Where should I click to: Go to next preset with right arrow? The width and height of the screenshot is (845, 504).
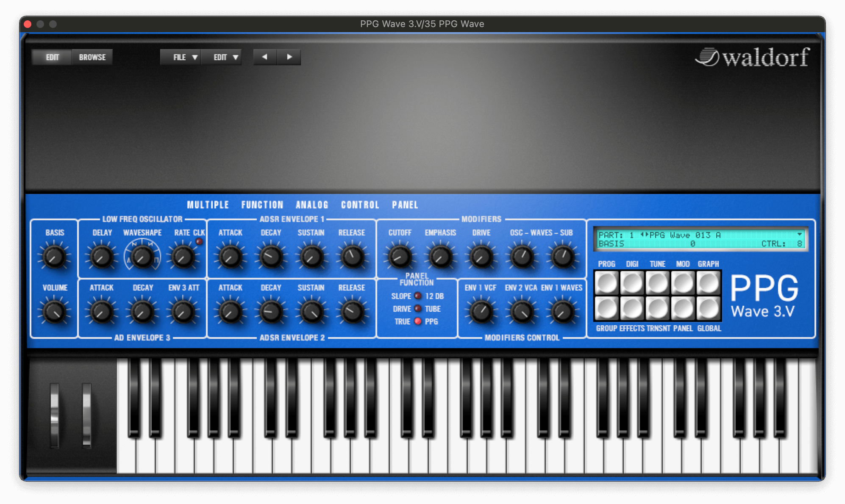(289, 57)
